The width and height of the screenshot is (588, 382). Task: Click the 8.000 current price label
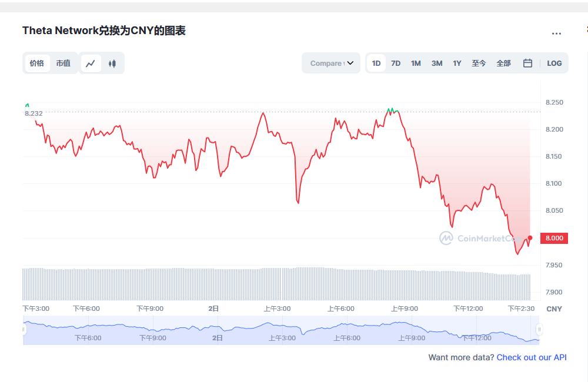[x=554, y=238]
